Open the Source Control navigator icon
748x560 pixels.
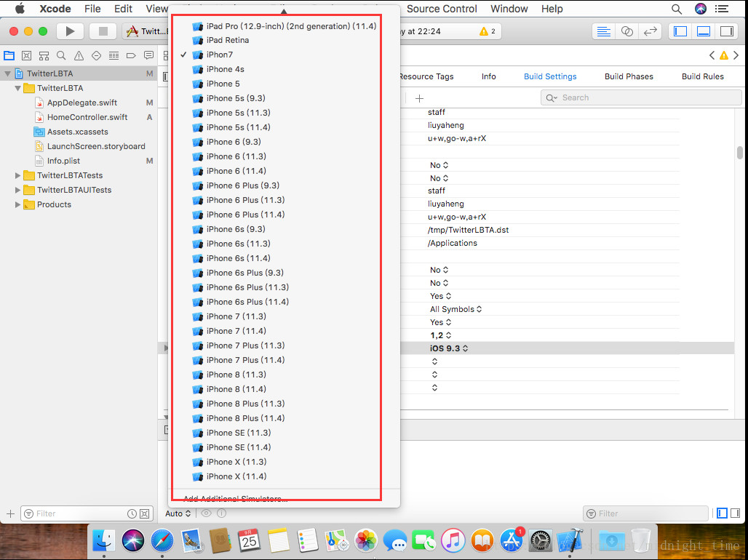27,56
